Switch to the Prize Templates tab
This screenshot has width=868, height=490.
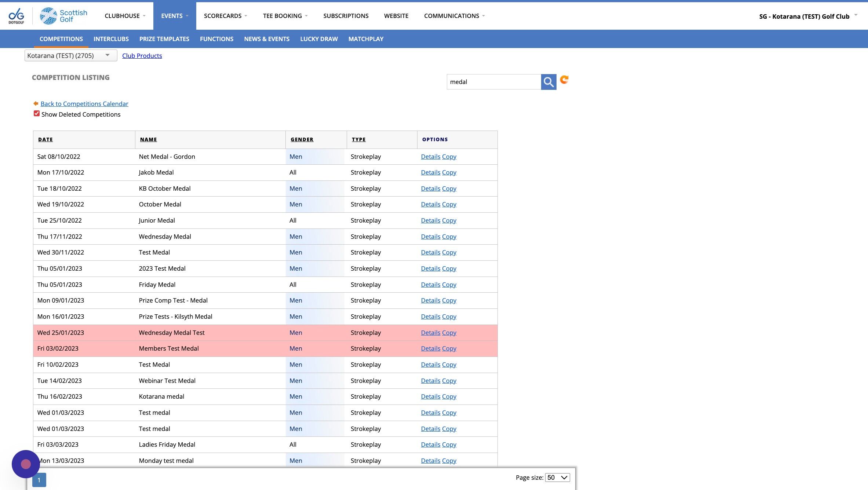point(164,39)
